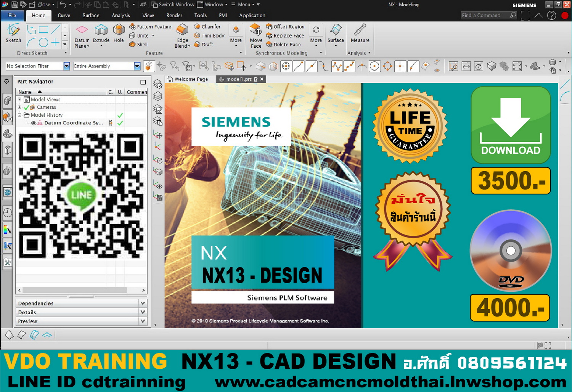Toggle the Cameras check mark

(26, 108)
